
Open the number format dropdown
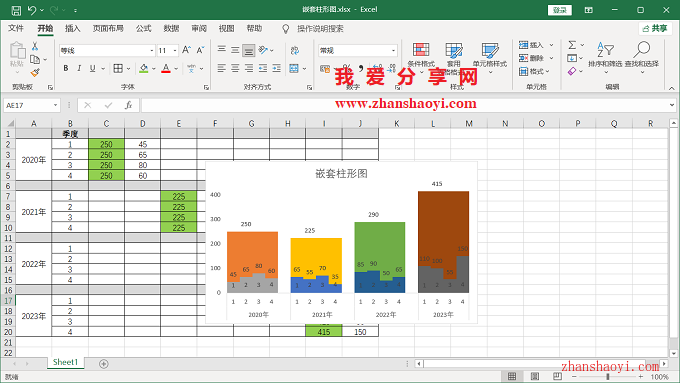point(393,50)
